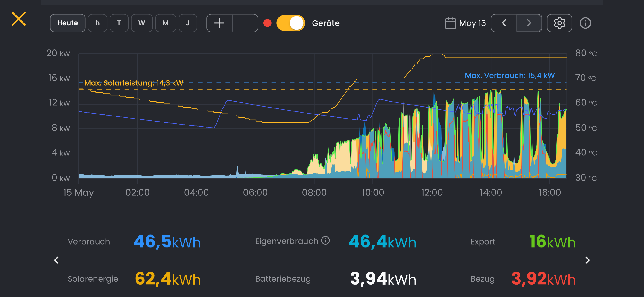The image size is (644, 297).
Task: Go to next day arrow
Action: point(529,23)
